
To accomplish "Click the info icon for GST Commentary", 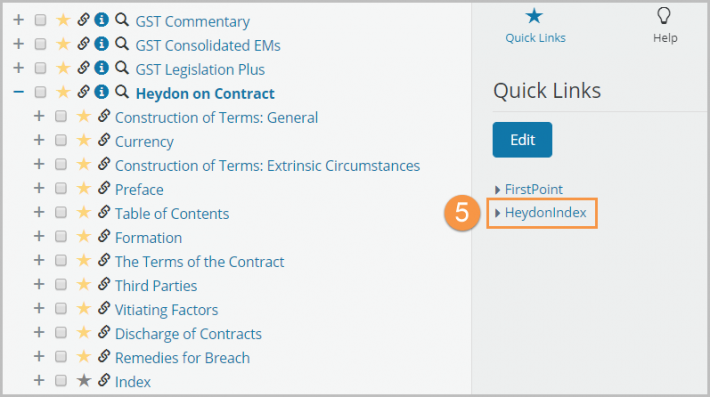I will pyautogui.click(x=101, y=19).
